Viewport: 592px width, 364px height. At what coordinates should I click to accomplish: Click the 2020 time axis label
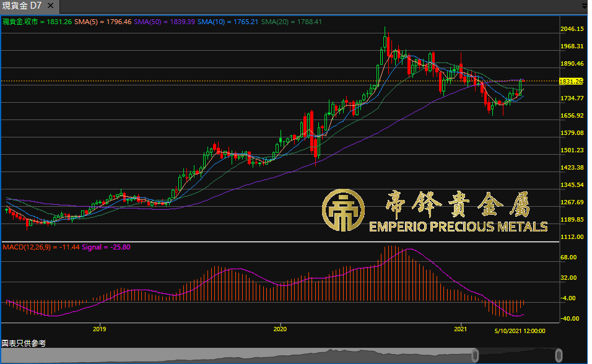[280, 329]
